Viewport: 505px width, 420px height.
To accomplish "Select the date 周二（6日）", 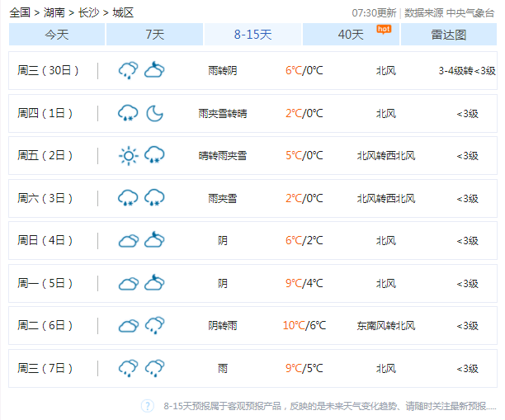I will (x=45, y=325).
